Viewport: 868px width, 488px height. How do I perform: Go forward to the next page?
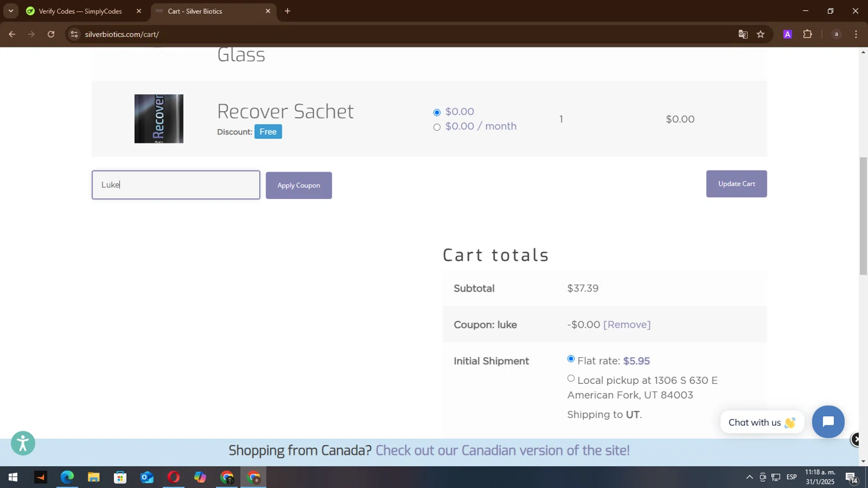pos(31,35)
